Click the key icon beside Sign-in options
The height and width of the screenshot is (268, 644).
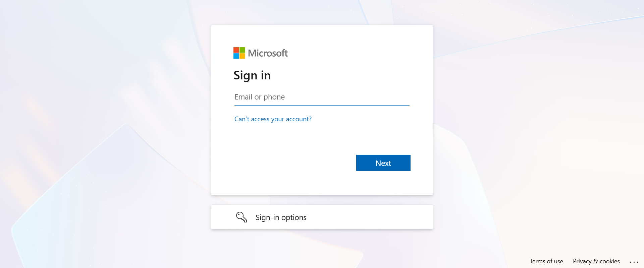tap(241, 217)
